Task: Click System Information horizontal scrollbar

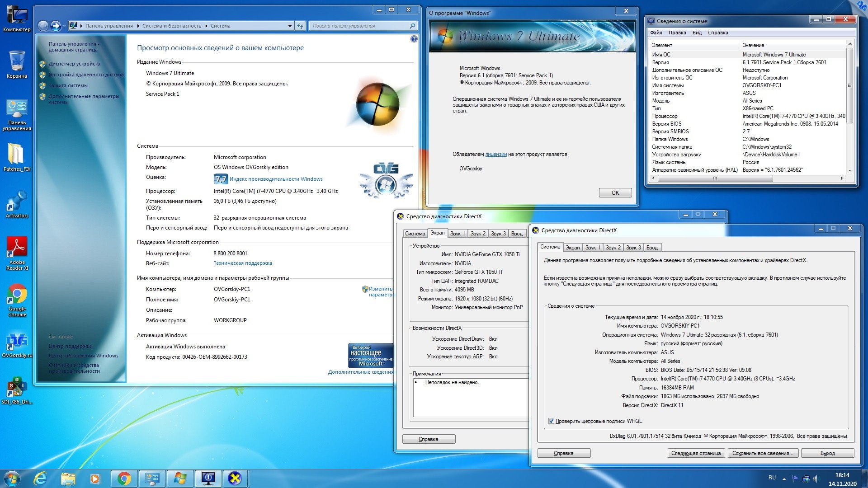Action: pyautogui.click(x=715, y=178)
